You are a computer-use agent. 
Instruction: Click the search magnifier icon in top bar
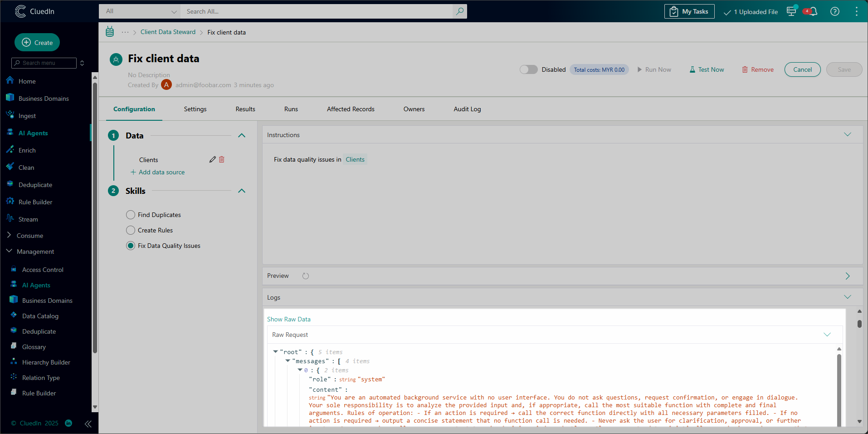coord(459,11)
